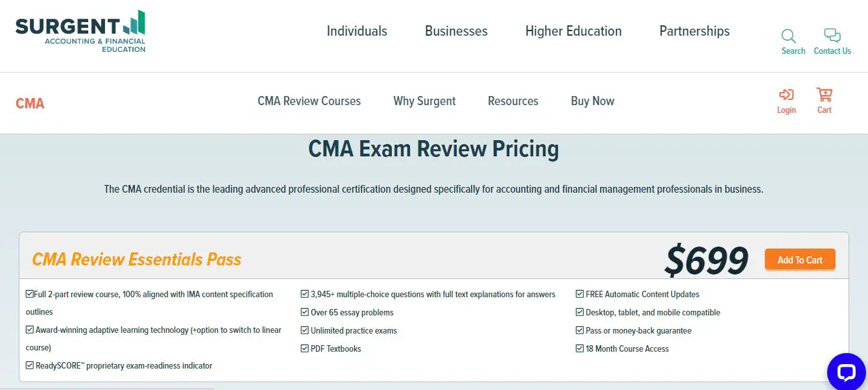Toggle the PDF Textbooks checkbox
This screenshot has width=868, height=390.
pos(305,348)
